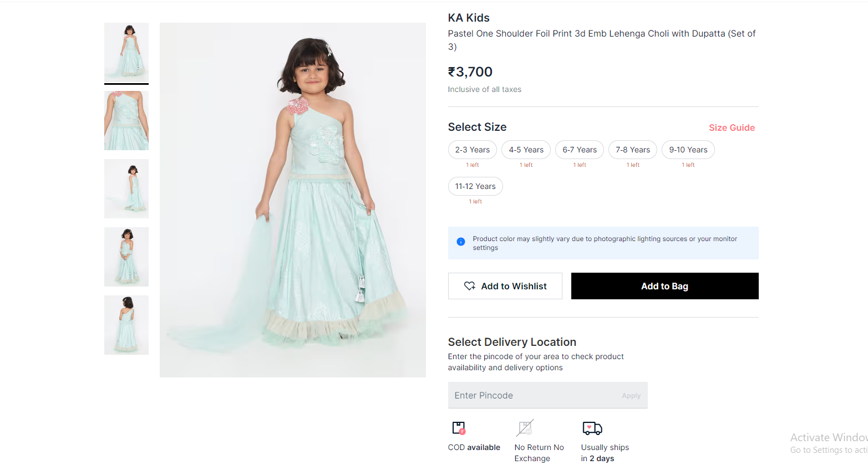Pick the 6-7 Years size
868x470 pixels.
coord(580,150)
